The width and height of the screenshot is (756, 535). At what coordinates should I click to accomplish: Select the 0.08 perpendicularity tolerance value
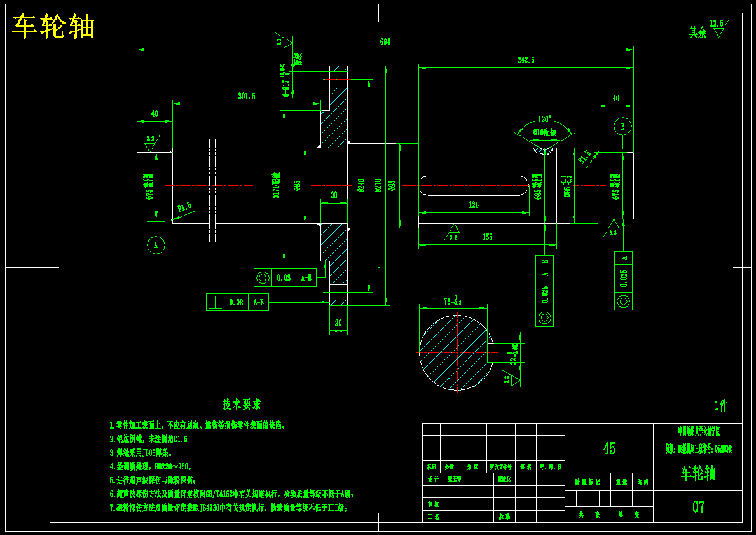pos(237,302)
